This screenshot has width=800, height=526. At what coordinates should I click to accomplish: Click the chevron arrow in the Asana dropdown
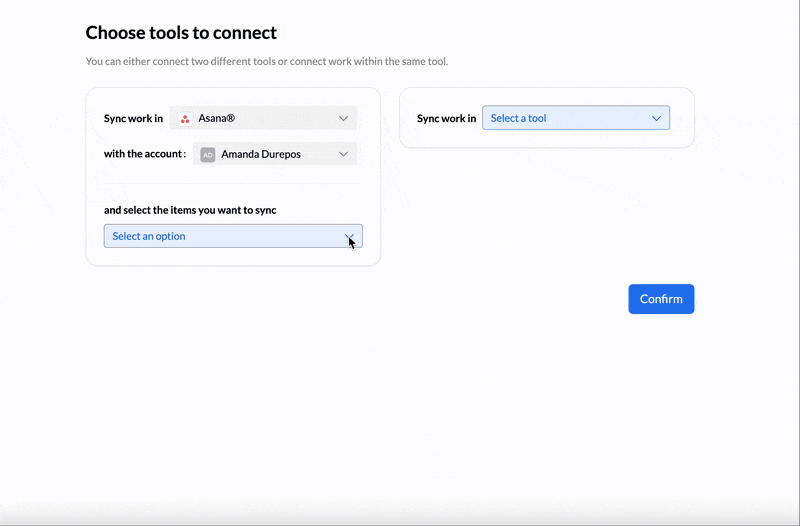(343, 119)
